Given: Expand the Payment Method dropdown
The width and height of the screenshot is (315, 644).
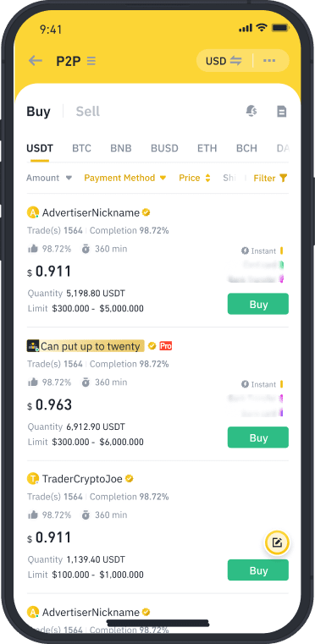Looking at the screenshot, I should click(125, 178).
